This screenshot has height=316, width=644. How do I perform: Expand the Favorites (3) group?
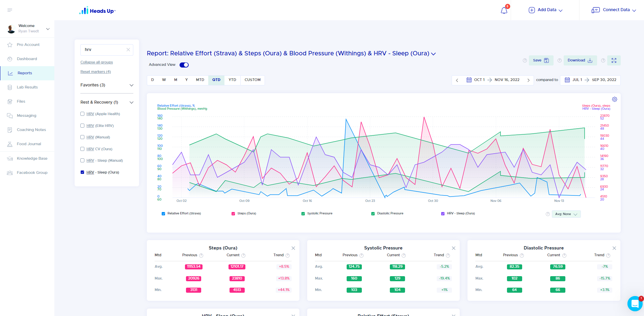(x=107, y=85)
